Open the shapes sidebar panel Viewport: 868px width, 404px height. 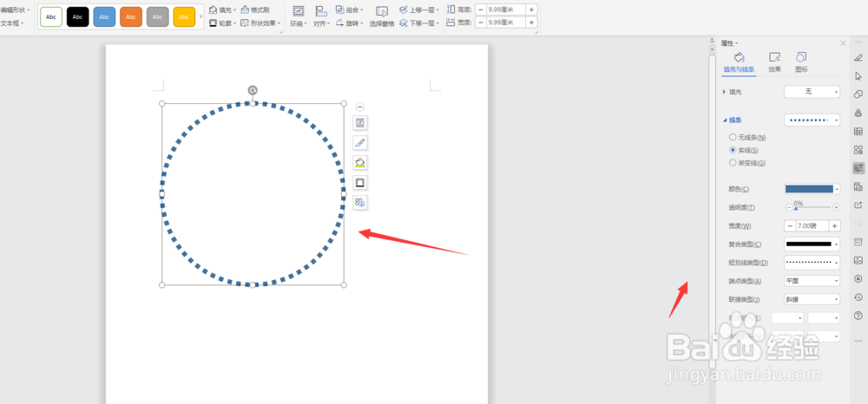pos(858,94)
